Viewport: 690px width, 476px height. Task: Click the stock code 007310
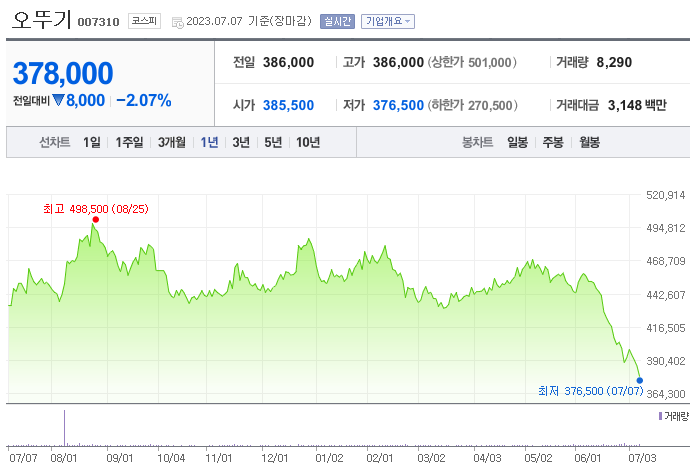point(98,22)
